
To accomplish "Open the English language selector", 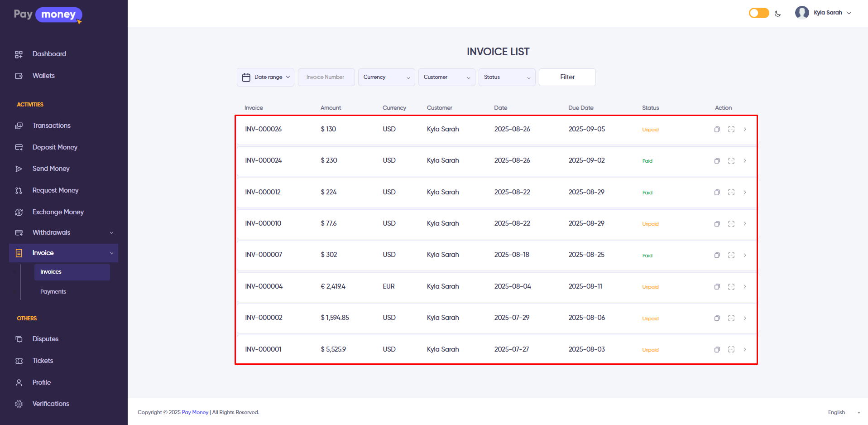I will [843, 412].
